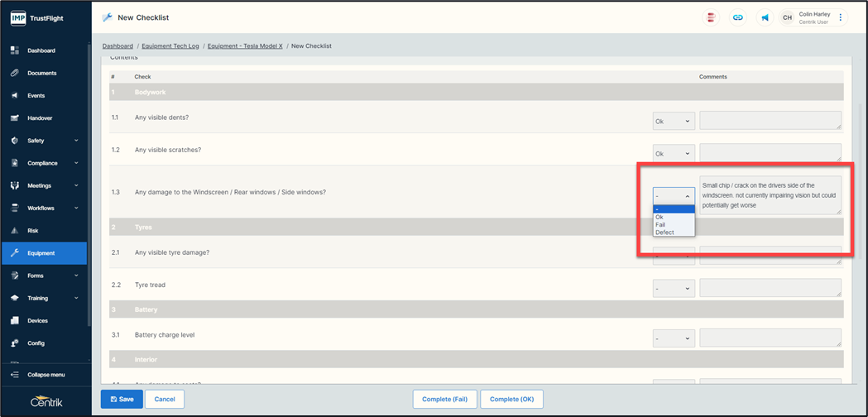
Task: Click the Save button
Action: [x=122, y=399]
